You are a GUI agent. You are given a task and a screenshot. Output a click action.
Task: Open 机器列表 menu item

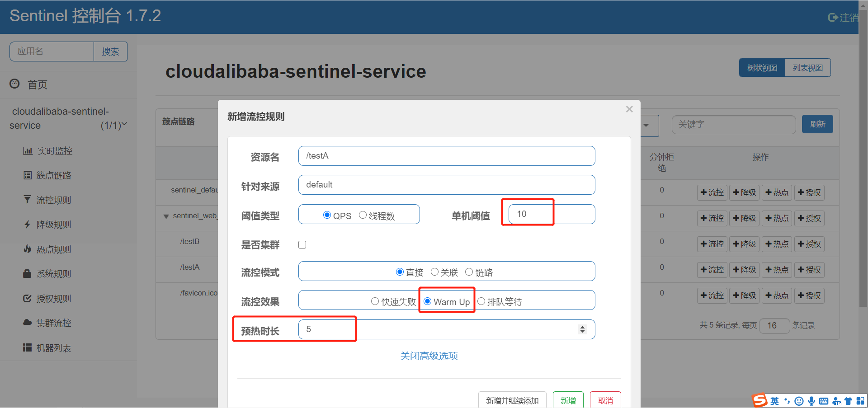[x=54, y=347]
